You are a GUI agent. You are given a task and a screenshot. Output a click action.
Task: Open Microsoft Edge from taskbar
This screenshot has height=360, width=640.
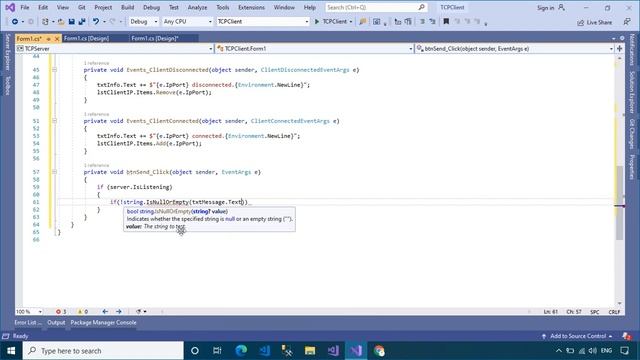click(241, 351)
